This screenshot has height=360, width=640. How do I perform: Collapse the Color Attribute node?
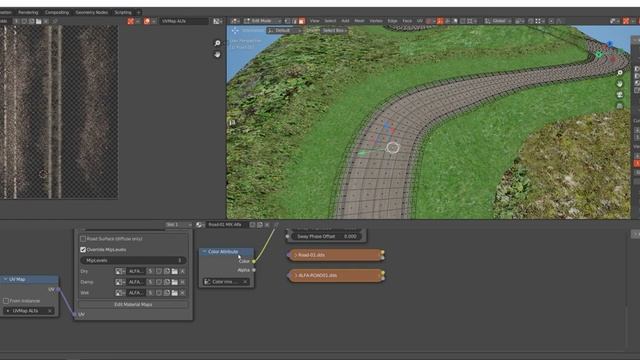204,251
